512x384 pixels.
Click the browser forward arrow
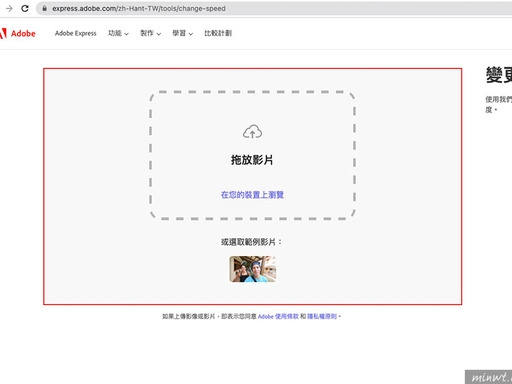pyautogui.click(x=9, y=8)
